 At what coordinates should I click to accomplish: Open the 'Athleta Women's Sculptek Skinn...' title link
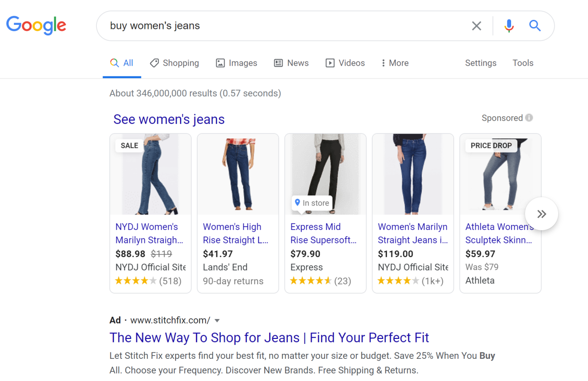tap(499, 233)
